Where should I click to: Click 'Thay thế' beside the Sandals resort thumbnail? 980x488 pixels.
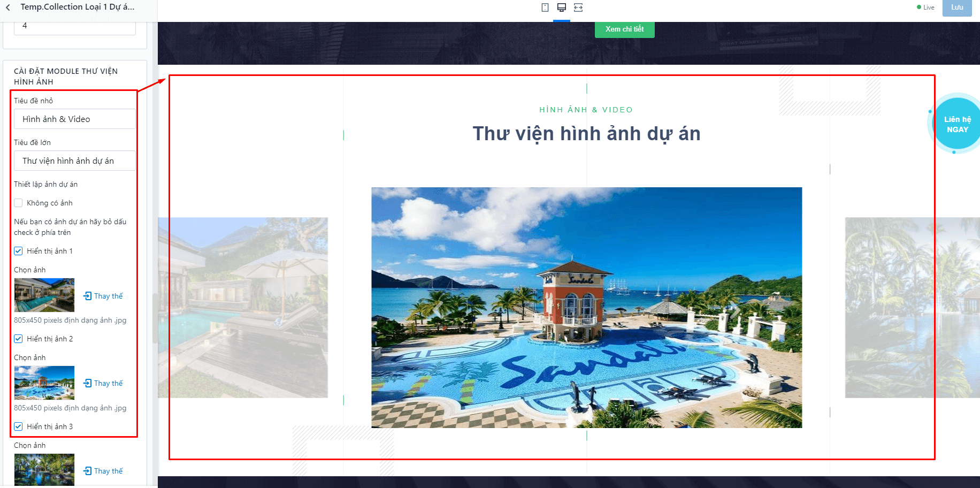pyautogui.click(x=103, y=383)
